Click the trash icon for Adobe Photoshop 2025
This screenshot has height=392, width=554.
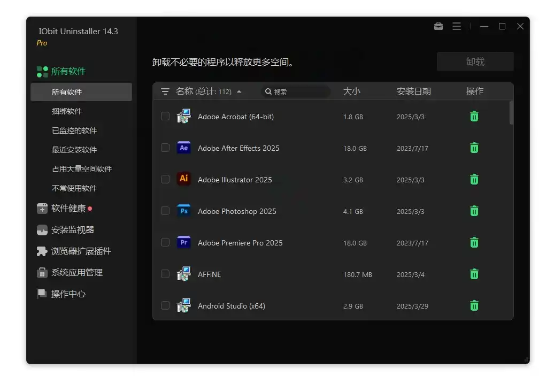(x=474, y=211)
